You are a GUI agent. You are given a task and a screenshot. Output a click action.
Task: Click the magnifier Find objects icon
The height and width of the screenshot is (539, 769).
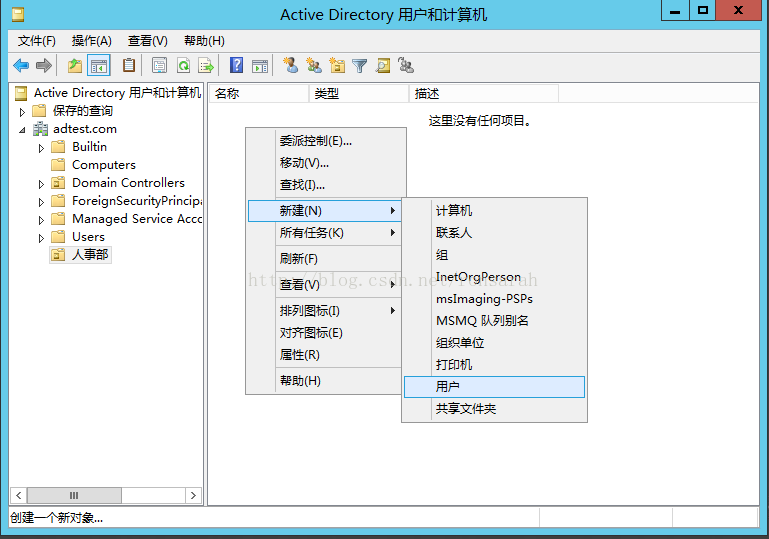(x=383, y=65)
